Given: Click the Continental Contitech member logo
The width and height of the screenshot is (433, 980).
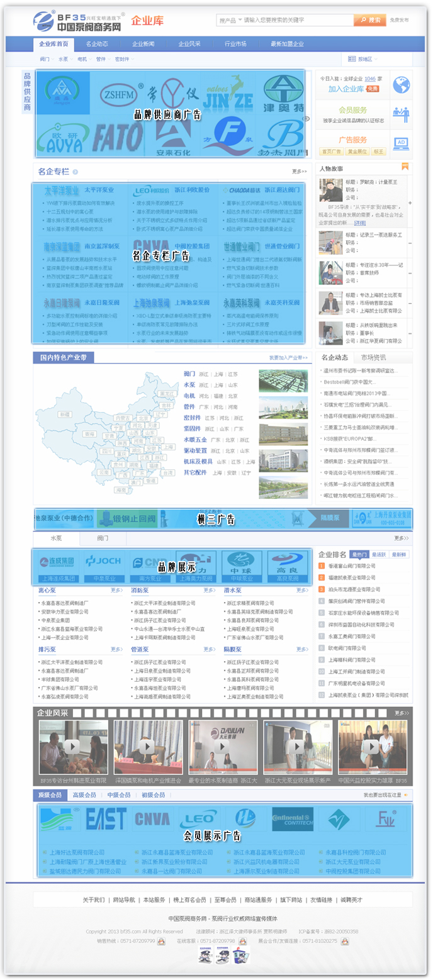Looking at the screenshot, I should point(292,819).
